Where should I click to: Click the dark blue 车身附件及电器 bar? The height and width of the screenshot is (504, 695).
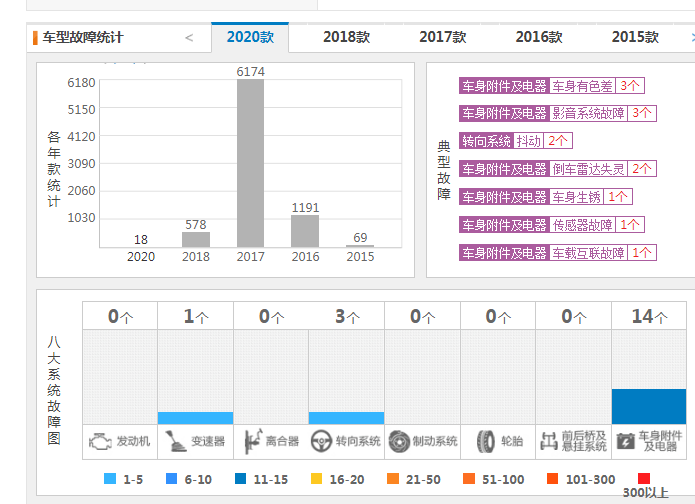649,406
